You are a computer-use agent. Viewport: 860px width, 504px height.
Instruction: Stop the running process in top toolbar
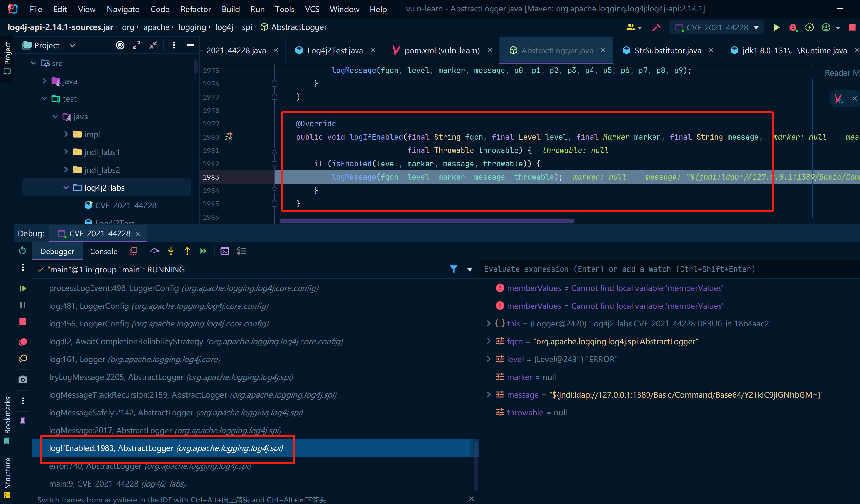[x=852, y=27]
